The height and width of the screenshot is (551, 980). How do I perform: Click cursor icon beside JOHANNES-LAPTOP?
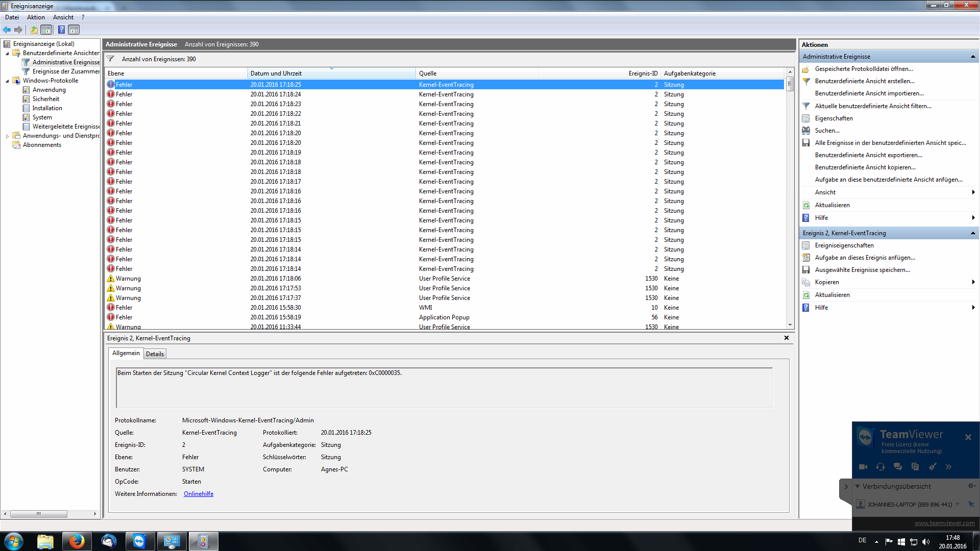(971, 504)
